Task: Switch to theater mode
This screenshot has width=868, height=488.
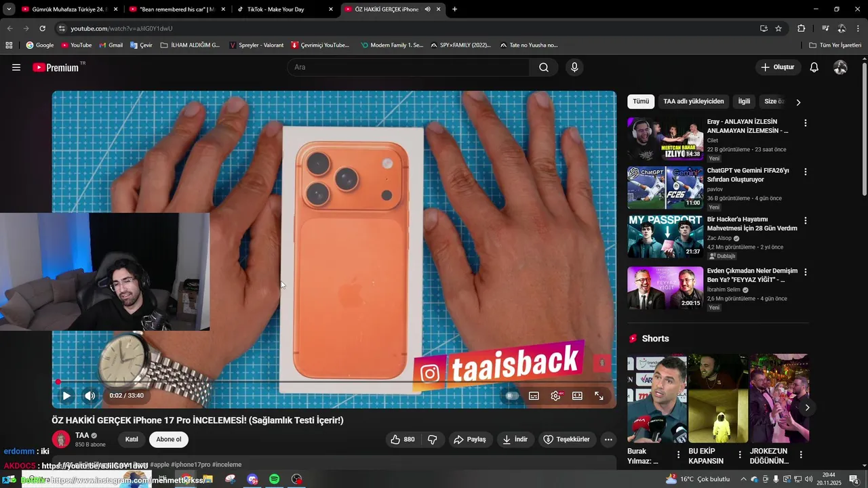Action: click(x=577, y=396)
